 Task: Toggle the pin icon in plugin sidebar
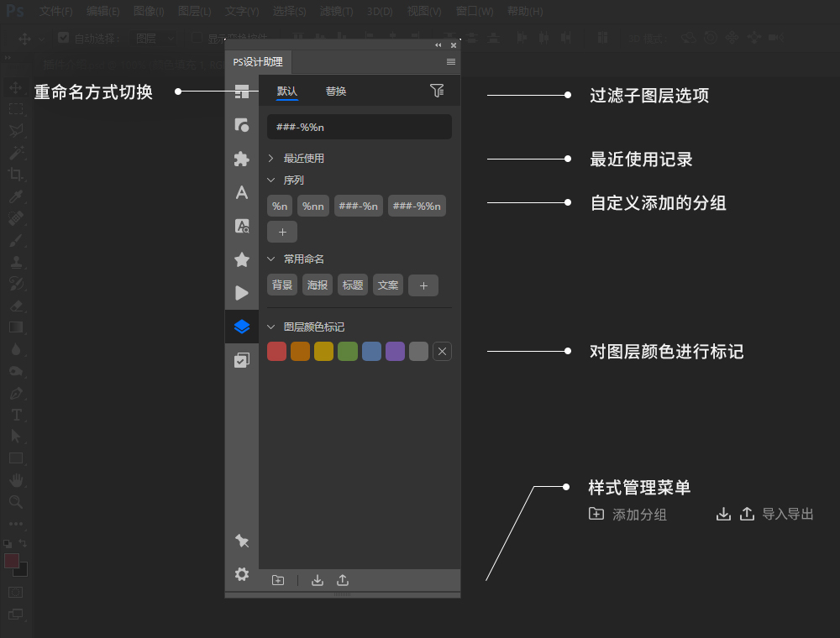coord(242,541)
